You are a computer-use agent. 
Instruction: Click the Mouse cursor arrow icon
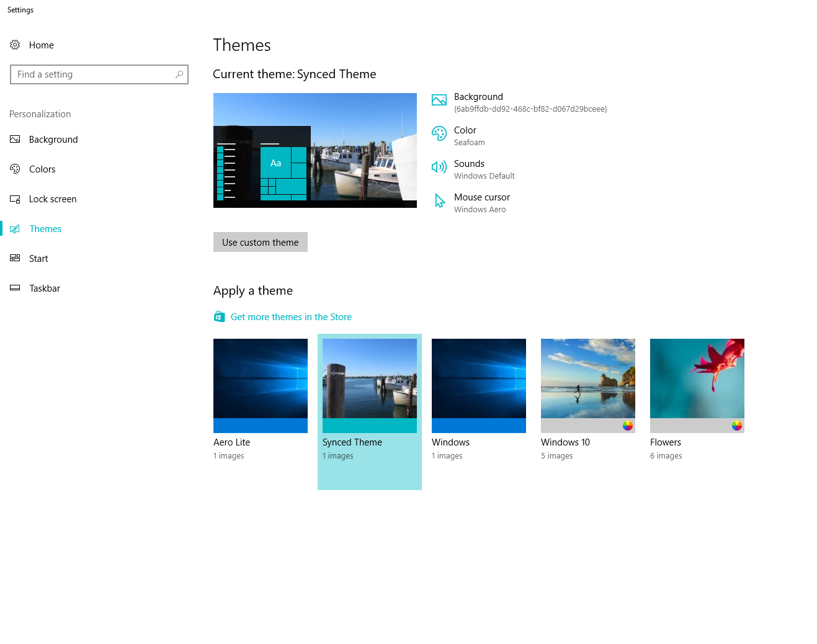click(440, 200)
